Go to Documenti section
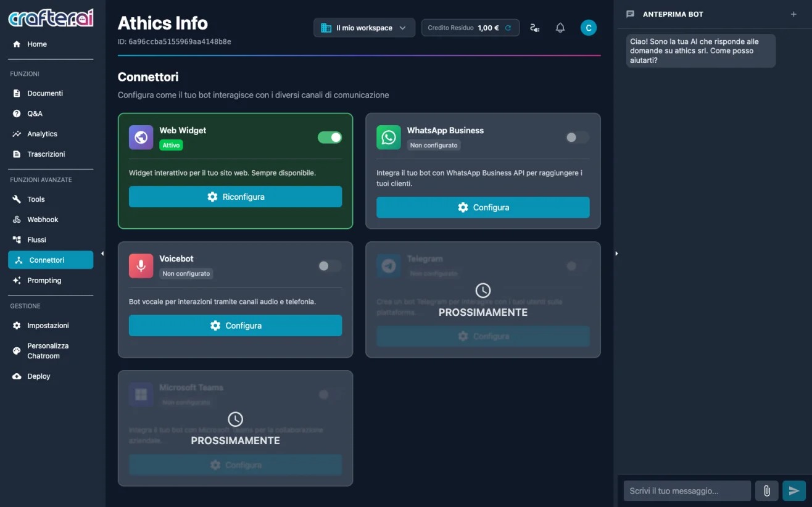 point(51,94)
